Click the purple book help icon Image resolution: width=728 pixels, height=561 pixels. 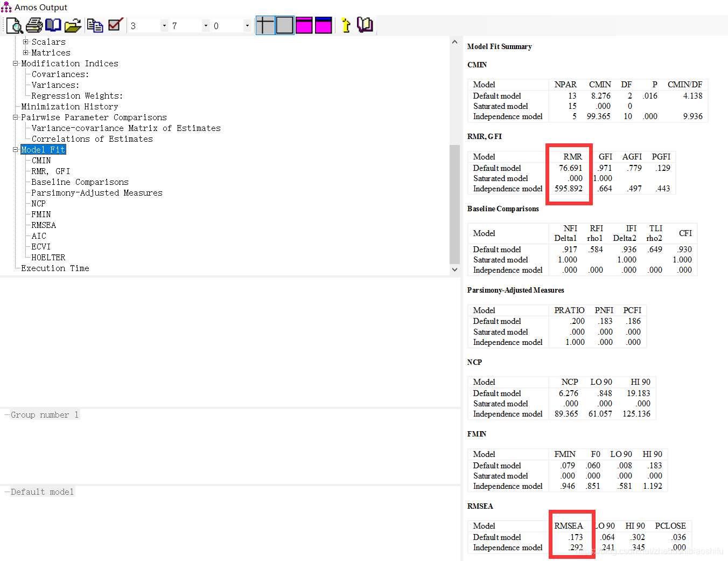coord(365,25)
